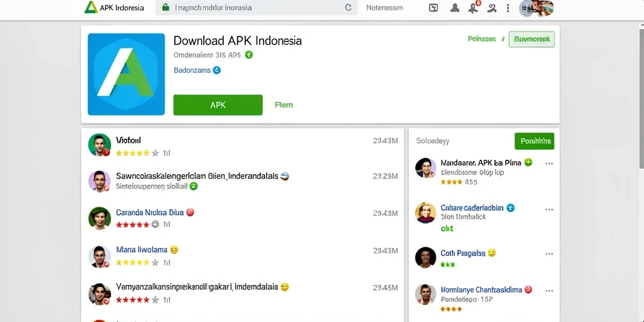Open the Nonnlanye Chantasldima link
The width and height of the screenshot is (644, 322).
pyautogui.click(x=481, y=289)
